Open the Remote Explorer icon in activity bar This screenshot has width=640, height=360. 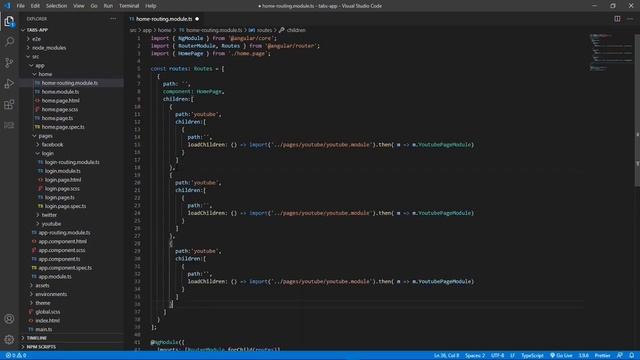point(9,125)
